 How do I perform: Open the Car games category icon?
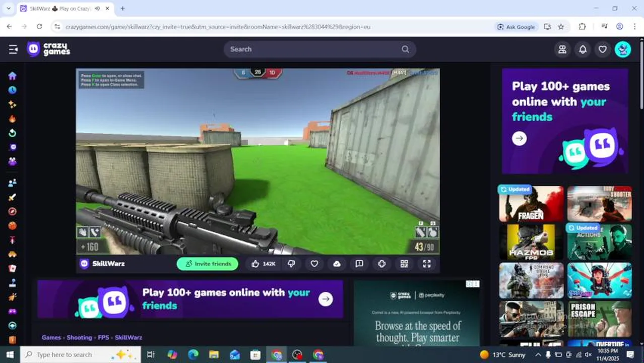tap(13, 254)
